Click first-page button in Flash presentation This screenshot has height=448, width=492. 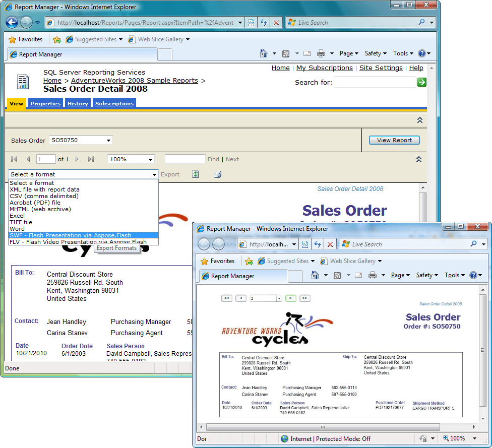(226, 298)
